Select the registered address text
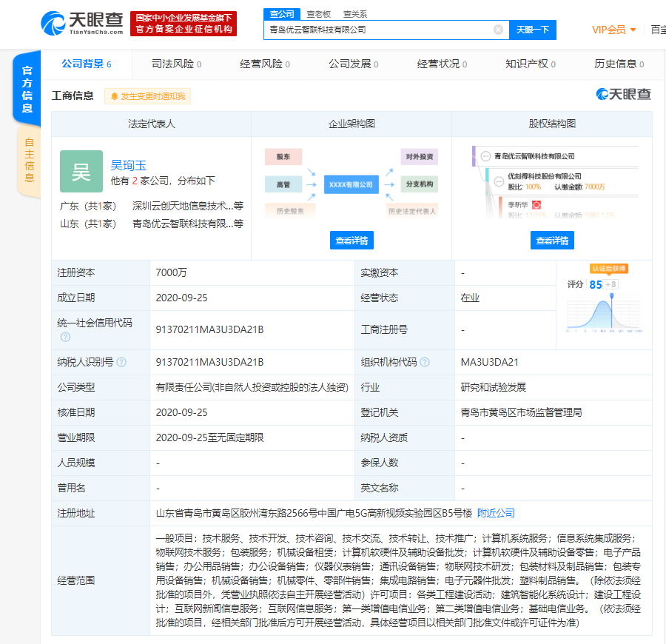The image size is (666, 644). (314, 513)
